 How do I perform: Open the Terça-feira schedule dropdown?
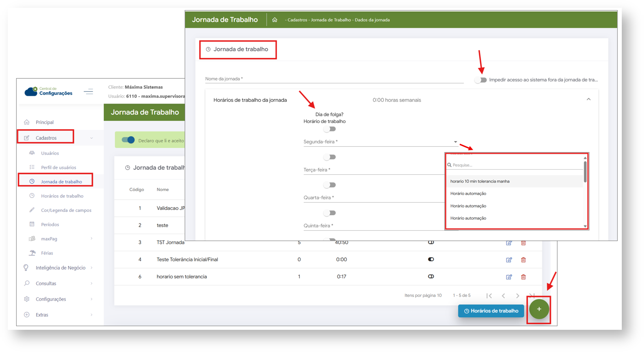[x=374, y=170]
